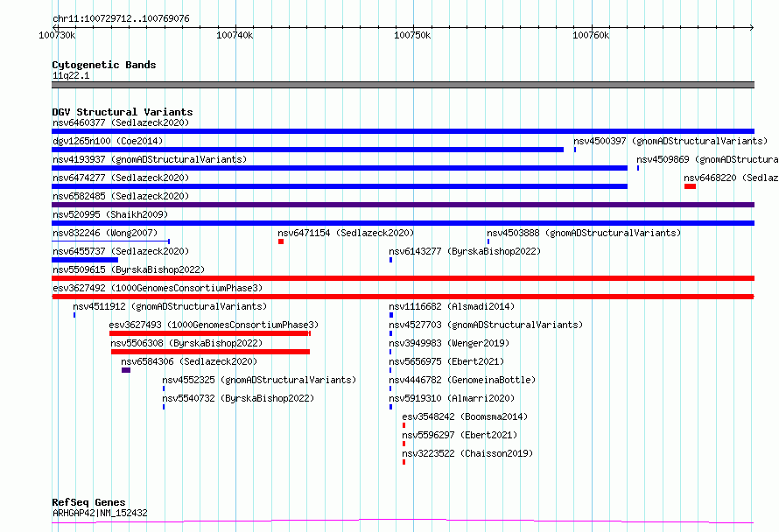Click the nsv1116682 (Alsmadi2014) label
The width and height of the screenshot is (779, 532).
pyautogui.click(x=452, y=306)
